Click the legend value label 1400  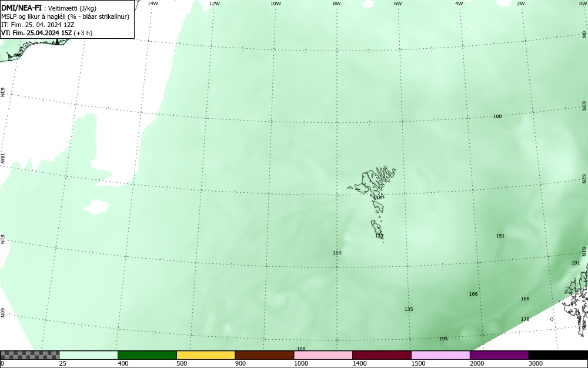360,363
